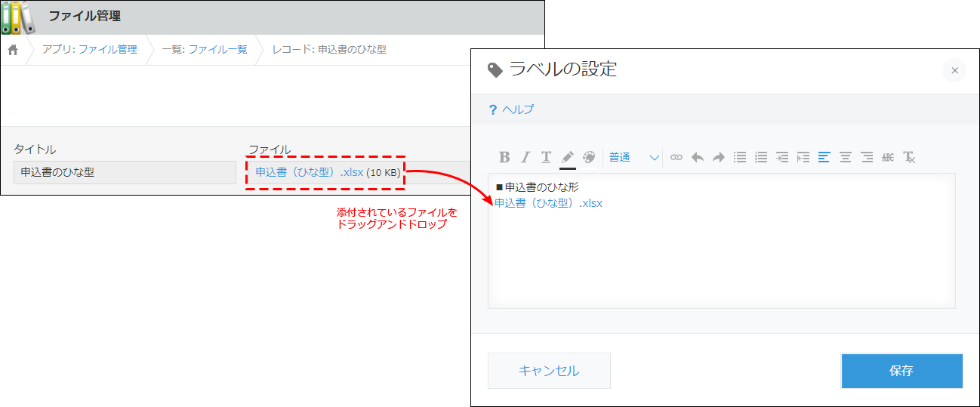Insert a hyperlink with link icon
The width and height of the screenshot is (980, 407).
(676, 157)
